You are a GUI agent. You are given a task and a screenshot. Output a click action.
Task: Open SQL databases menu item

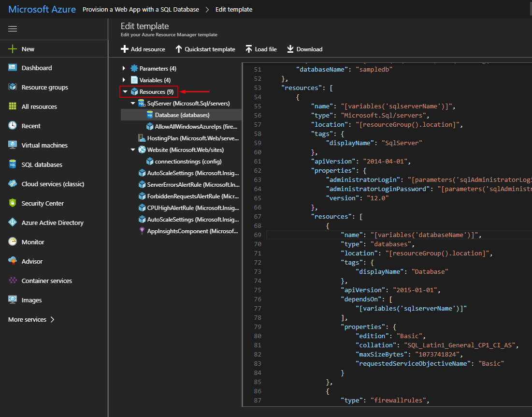coord(42,164)
